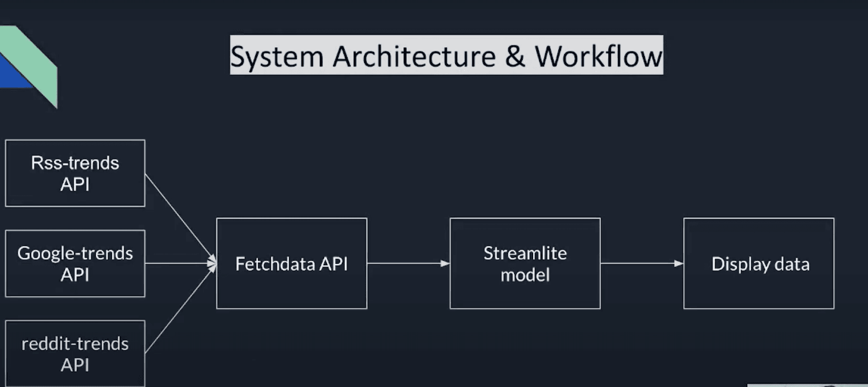Select the Google-trends API box
Image resolution: width=868 pixels, height=387 pixels.
(75, 263)
